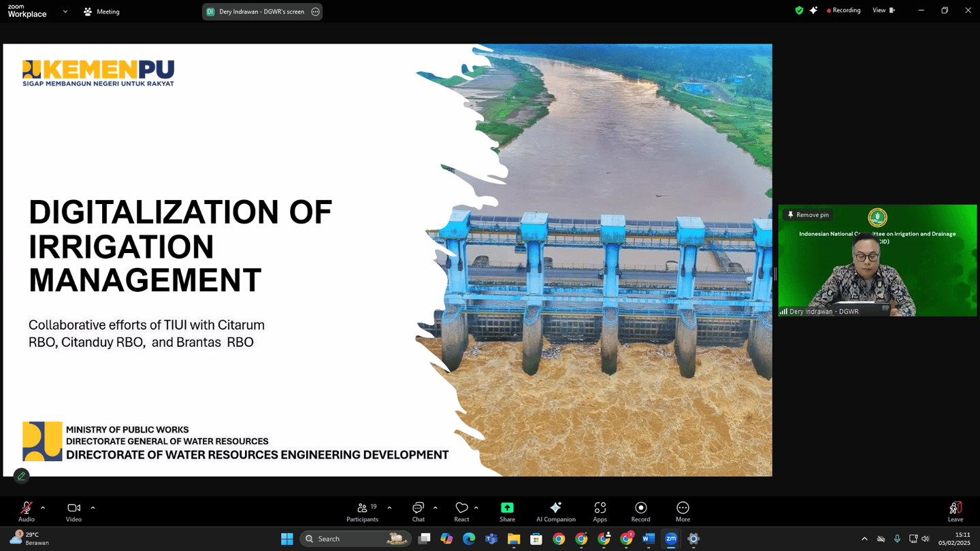Leave the meeting
Image resolution: width=980 pixels, height=551 pixels.
coord(955,512)
